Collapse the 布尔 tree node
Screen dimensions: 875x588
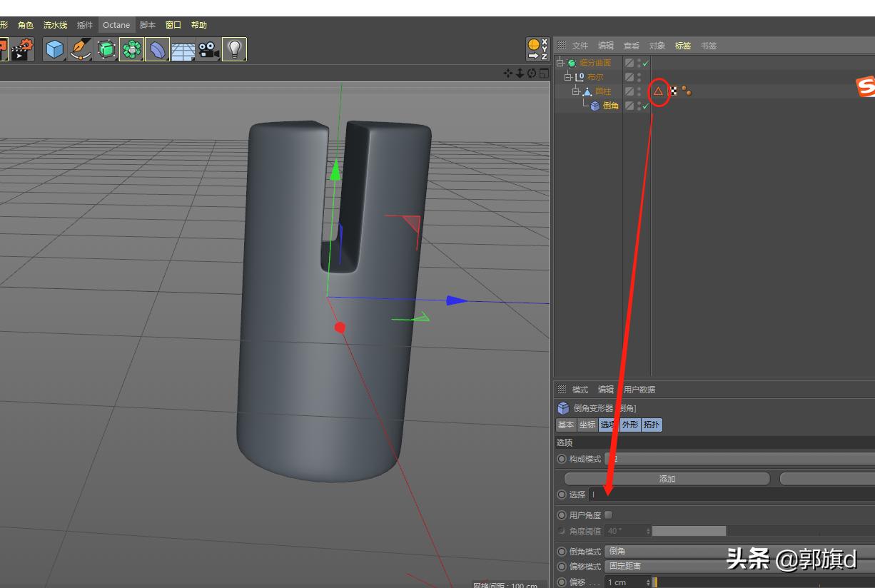(x=568, y=77)
